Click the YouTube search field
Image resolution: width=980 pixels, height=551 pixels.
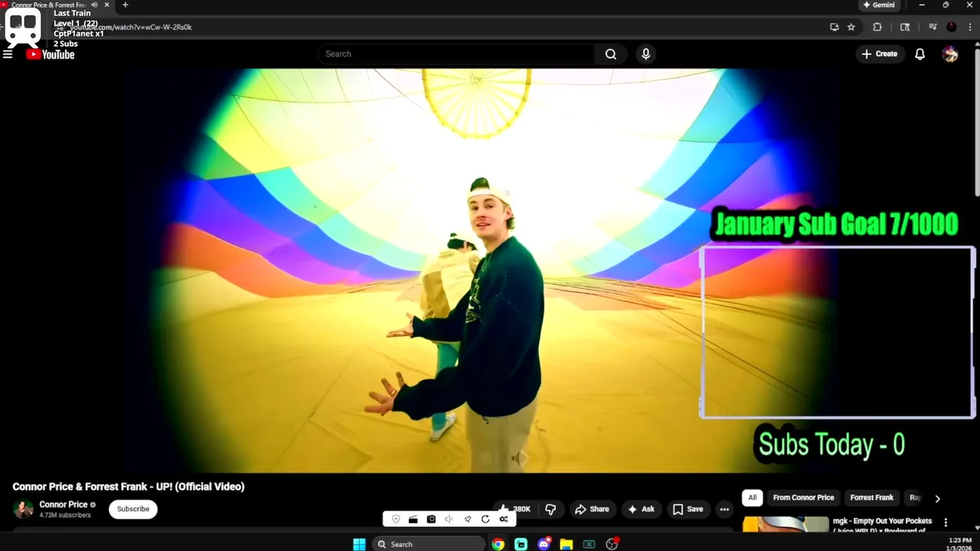click(456, 54)
